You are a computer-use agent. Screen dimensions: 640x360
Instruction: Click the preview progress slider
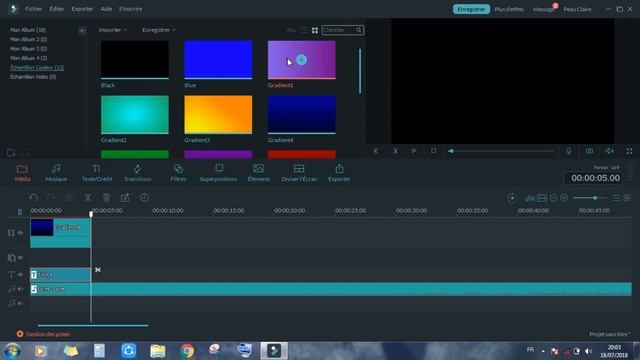pyautogui.click(x=501, y=151)
